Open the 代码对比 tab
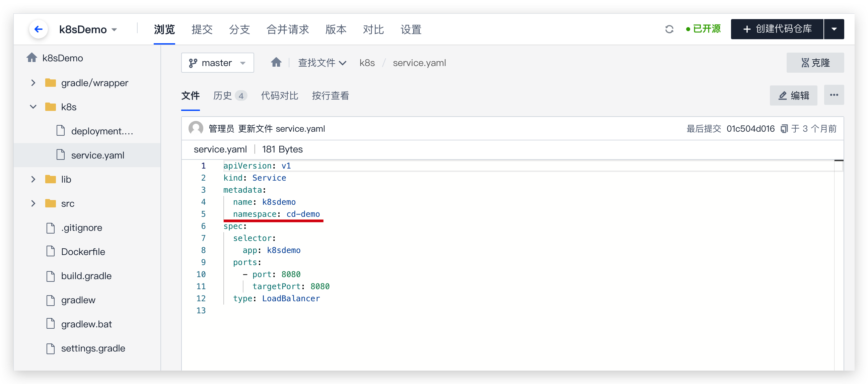 [279, 96]
